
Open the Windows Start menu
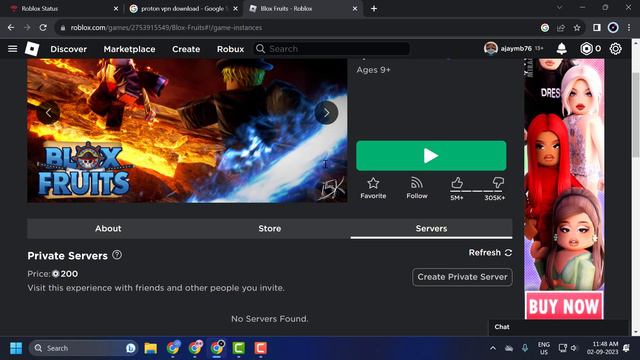(x=16, y=348)
